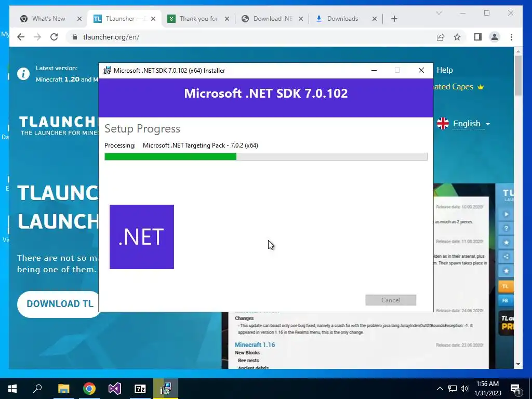The width and height of the screenshot is (532, 399).
Task: Open a new browser tab
Action: point(394,19)
